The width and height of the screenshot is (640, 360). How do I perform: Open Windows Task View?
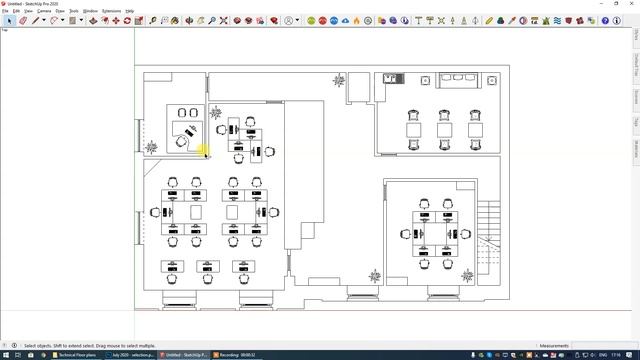(x=18, y=355)
